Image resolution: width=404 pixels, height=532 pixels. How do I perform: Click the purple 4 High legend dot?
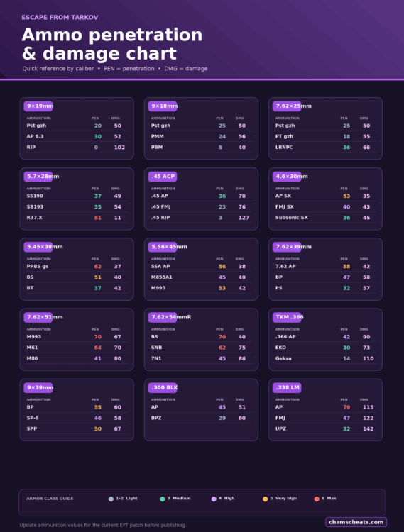[214, 499]
